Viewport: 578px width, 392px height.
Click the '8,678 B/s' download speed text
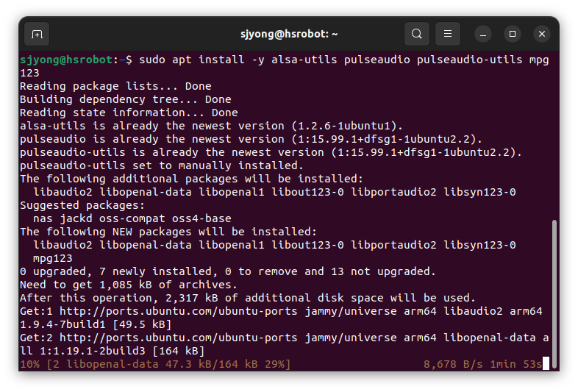click(x=453, y=364)
